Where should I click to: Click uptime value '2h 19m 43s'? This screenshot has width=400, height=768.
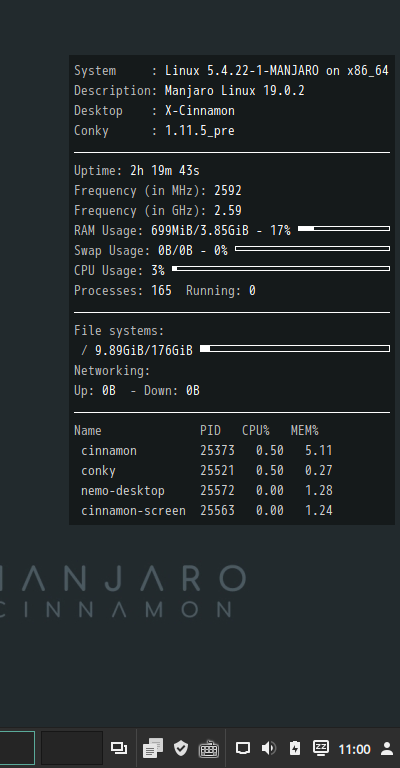pos(165,170)
